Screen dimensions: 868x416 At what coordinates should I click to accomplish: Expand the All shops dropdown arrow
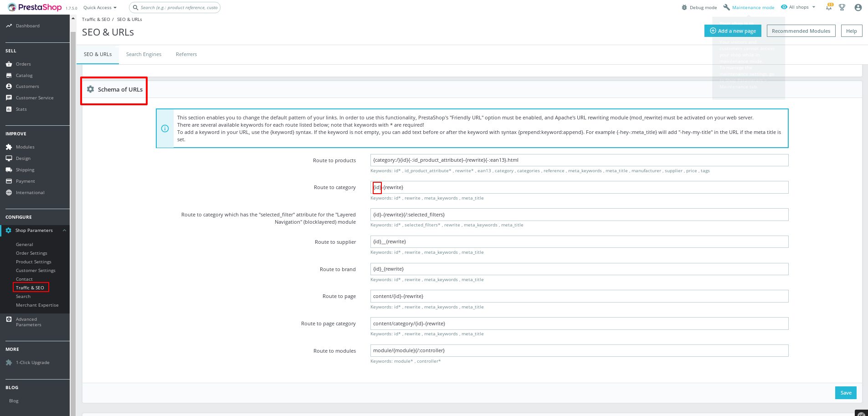click(814, 7)
